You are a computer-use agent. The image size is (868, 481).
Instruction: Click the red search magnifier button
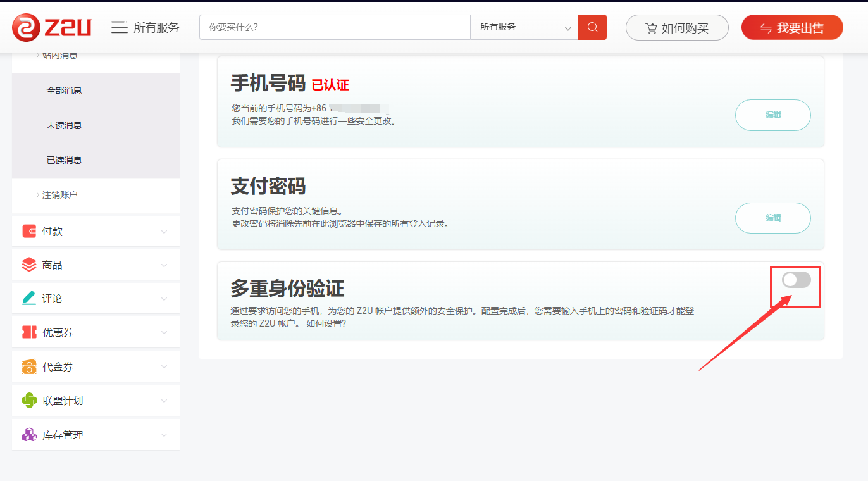[x=592, y=27]
